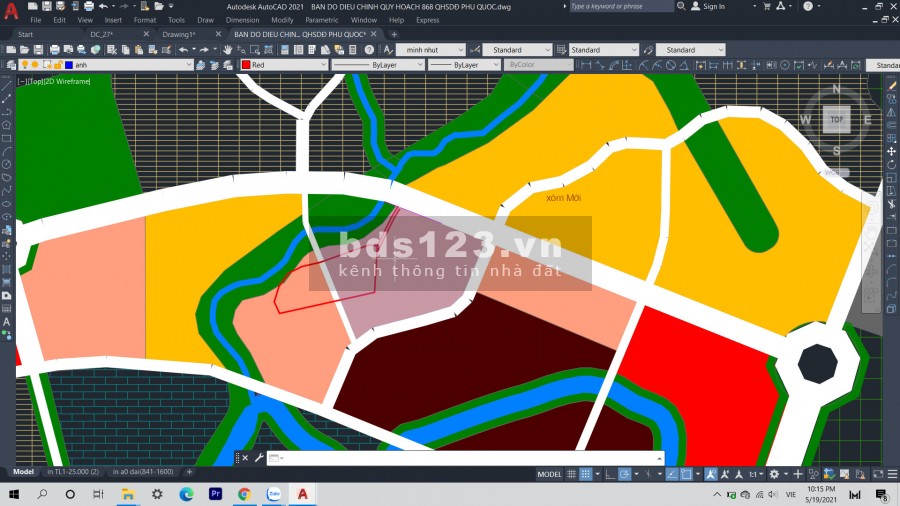Switch to in a0 dai(841-1600) layout tab
Image resolution: width=900 pixels, height=506 pixels.
(x=143, y=472)
